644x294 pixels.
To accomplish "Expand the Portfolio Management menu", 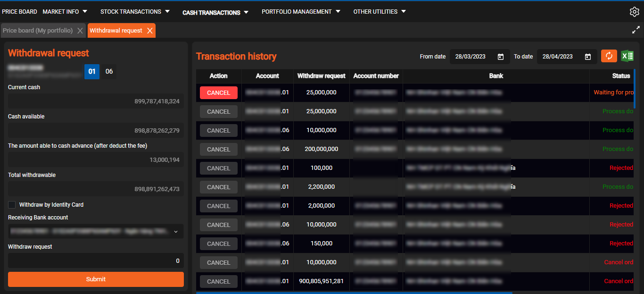I will (301, 11).
